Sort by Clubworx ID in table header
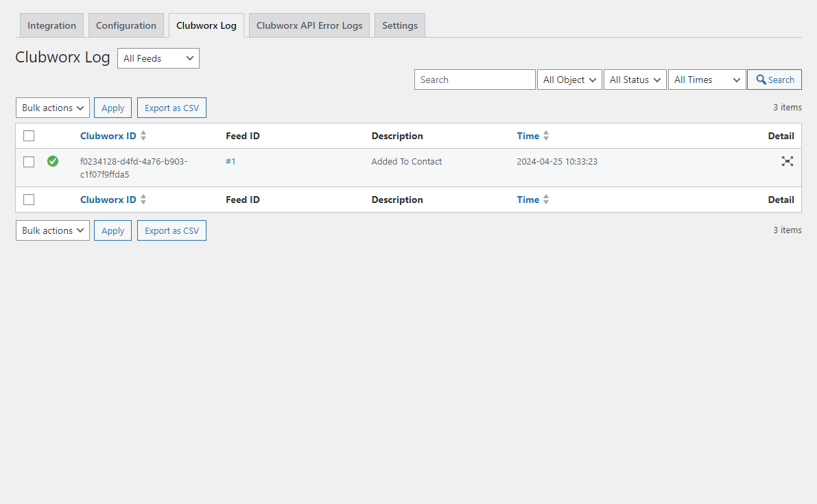817x504 pixels. tap(108, 136)
